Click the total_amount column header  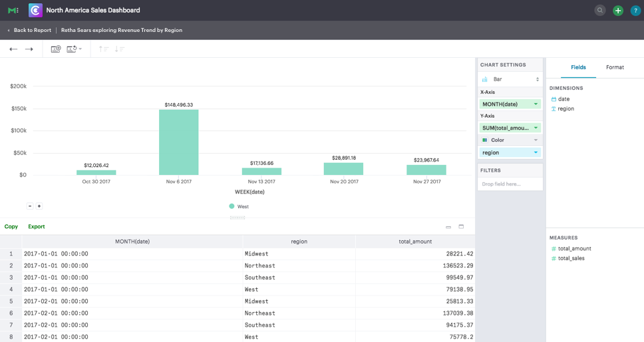[415, 242]
